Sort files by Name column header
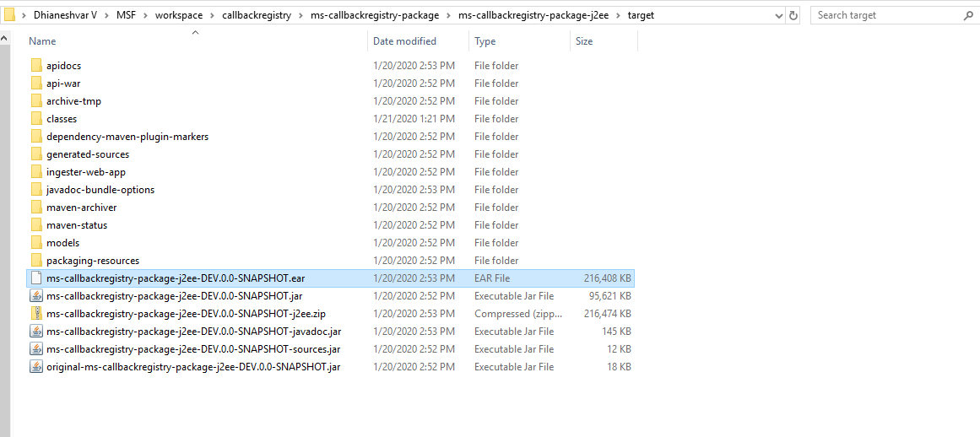980x437 pixels. [42, 41]
